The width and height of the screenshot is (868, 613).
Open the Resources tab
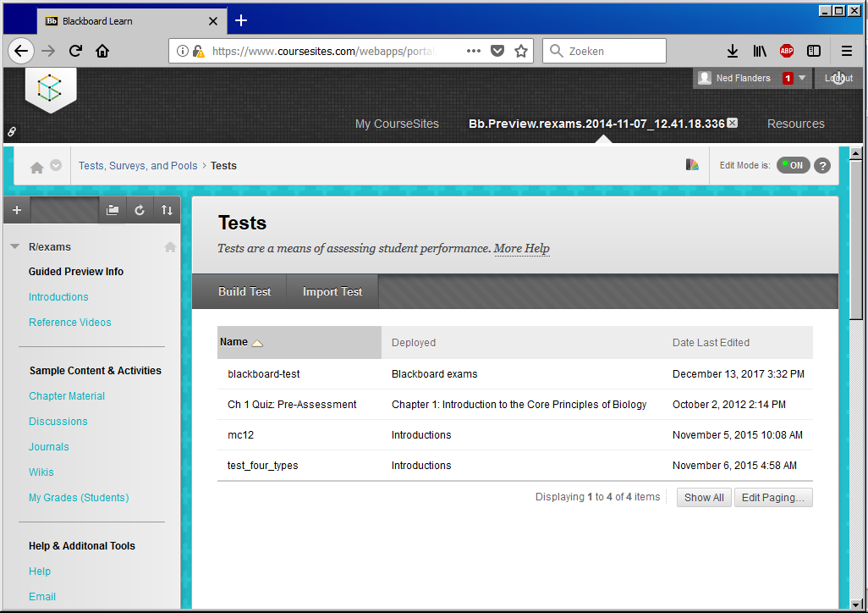(x=795, y=124)
